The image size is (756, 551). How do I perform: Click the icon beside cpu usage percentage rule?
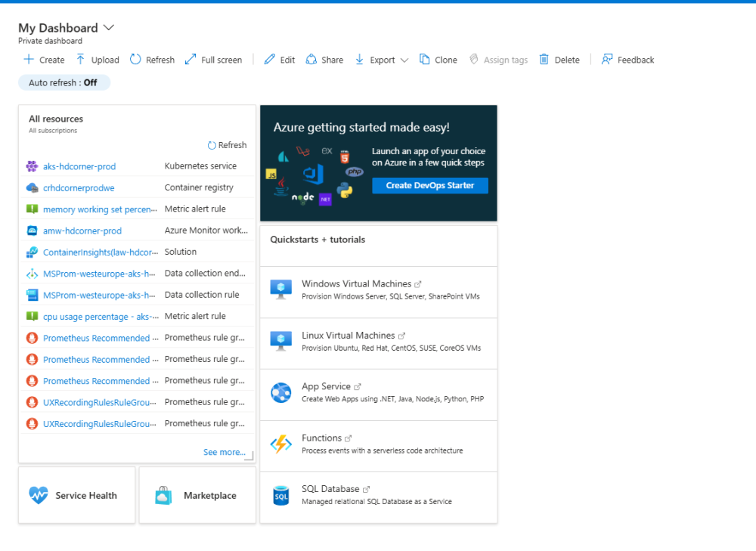click(x=32, y=316)
